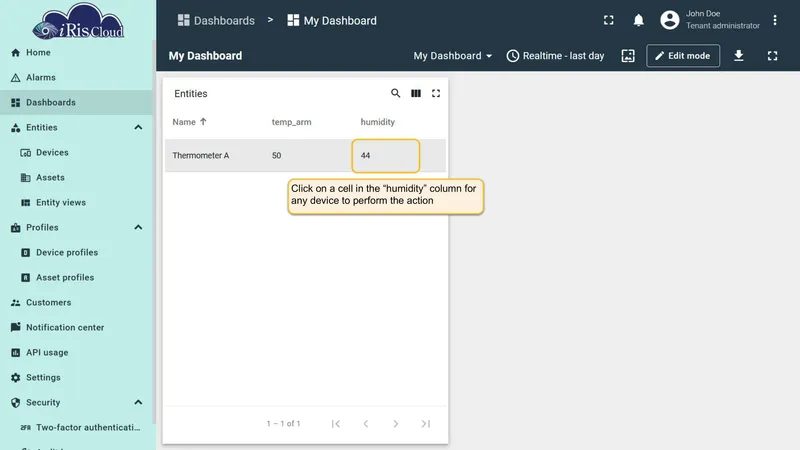800x450 pixels.
Task: Open columns display in Entities widget
Action: pyautogui.click(x=416, y=93)
